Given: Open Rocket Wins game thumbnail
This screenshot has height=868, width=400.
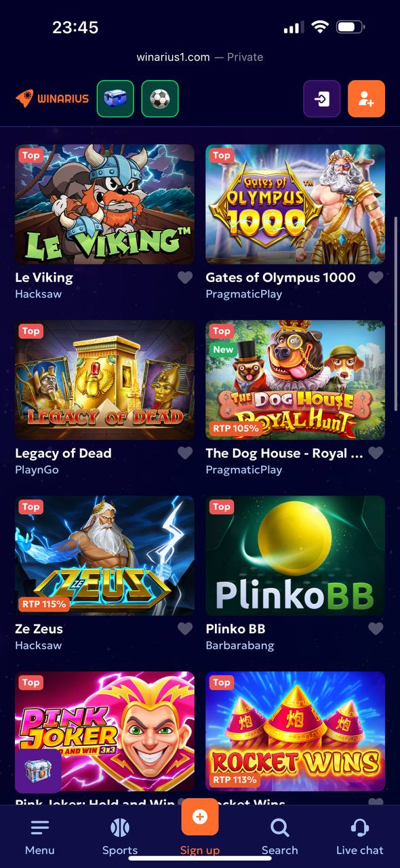Looking at the screenshot, I should pyautogui.click(x=296, y=731).
